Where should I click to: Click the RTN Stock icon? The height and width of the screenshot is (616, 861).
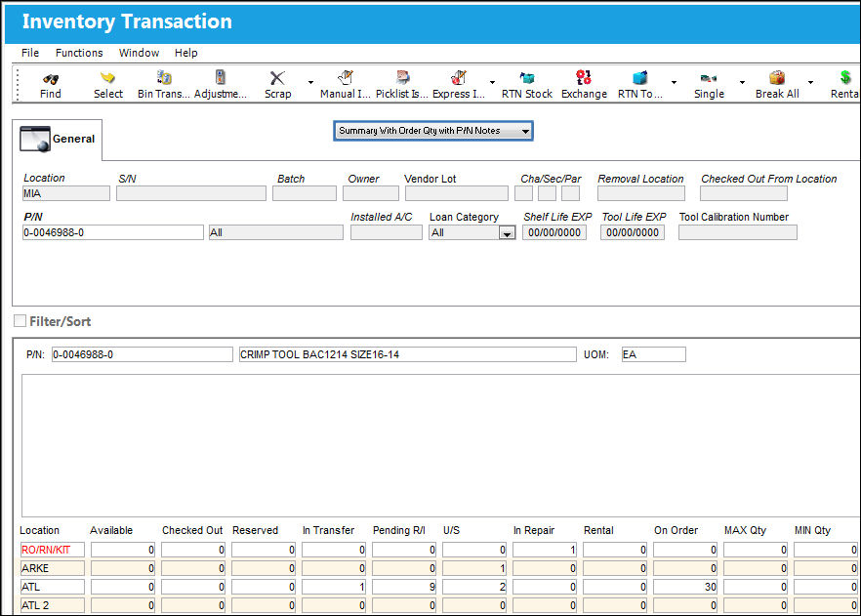(x=526, y=78)
